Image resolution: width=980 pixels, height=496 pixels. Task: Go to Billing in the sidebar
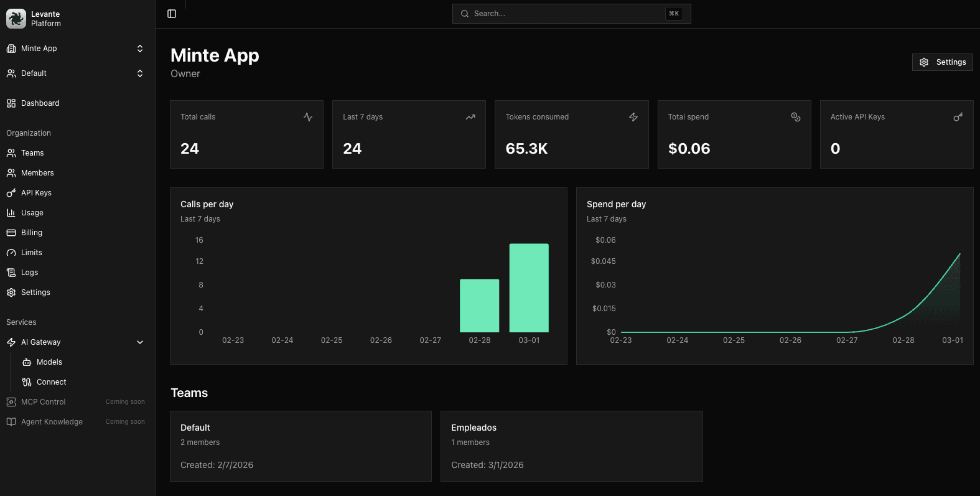tap(32, 233)
